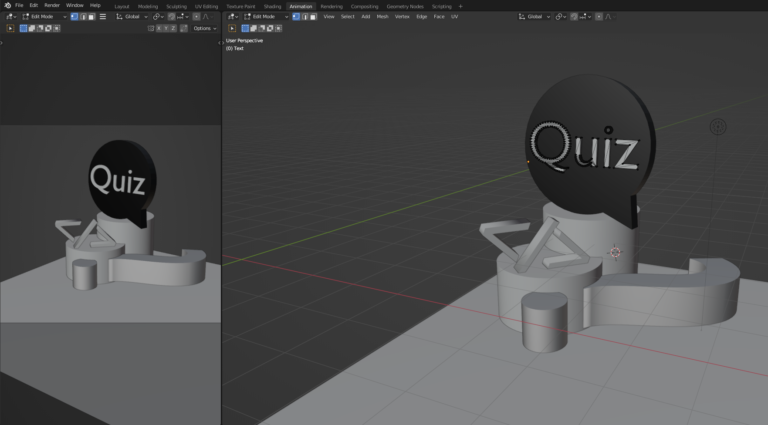Viewport: 768px width, 425px height.
Task: Open editor type dropdown in left viewport
Action: [11, 17]
